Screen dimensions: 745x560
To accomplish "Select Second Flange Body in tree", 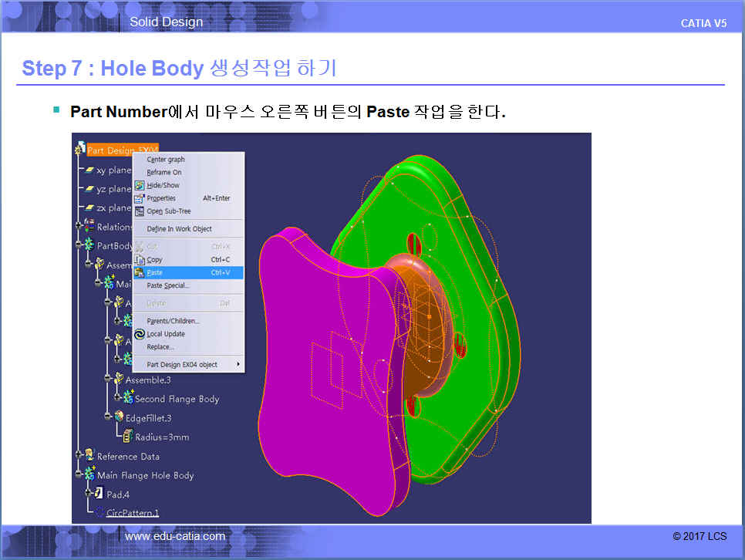I will click(x=177, y=399).
